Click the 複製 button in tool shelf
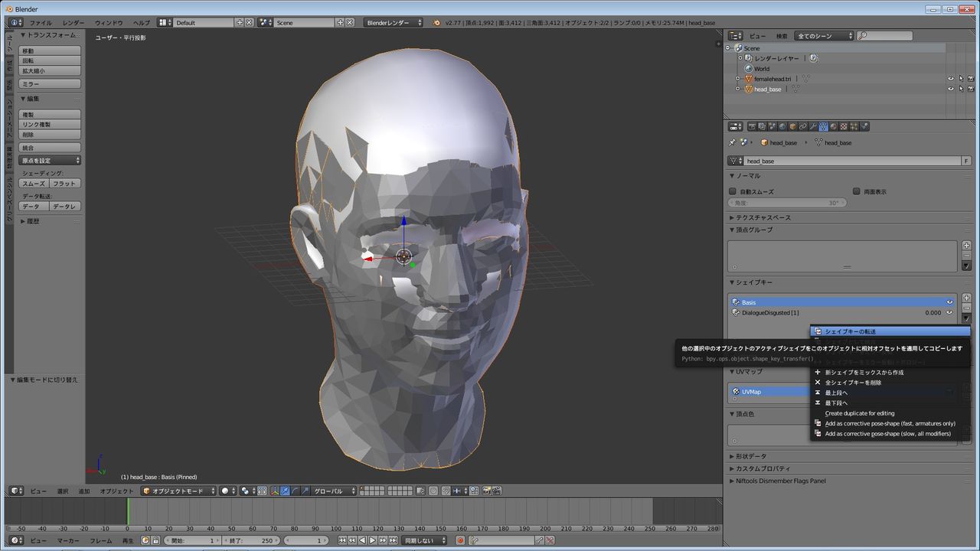 click(x=50, y=115)
